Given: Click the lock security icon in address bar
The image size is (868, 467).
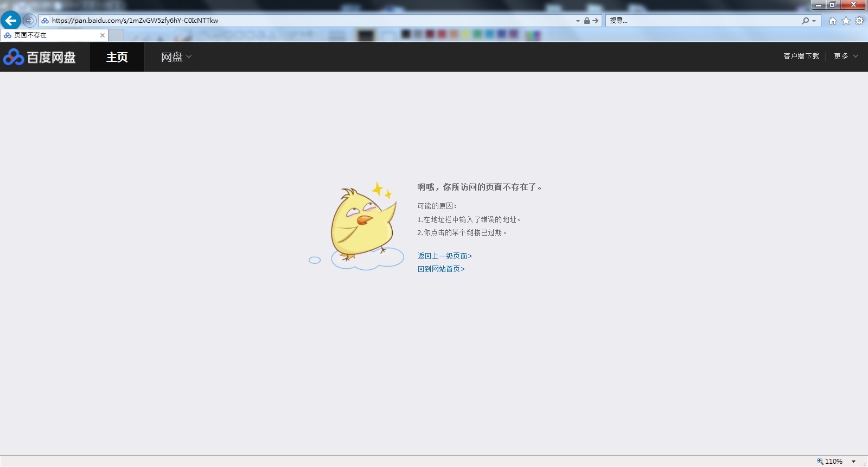Looking at the screenshot, I should pos(586,21).
